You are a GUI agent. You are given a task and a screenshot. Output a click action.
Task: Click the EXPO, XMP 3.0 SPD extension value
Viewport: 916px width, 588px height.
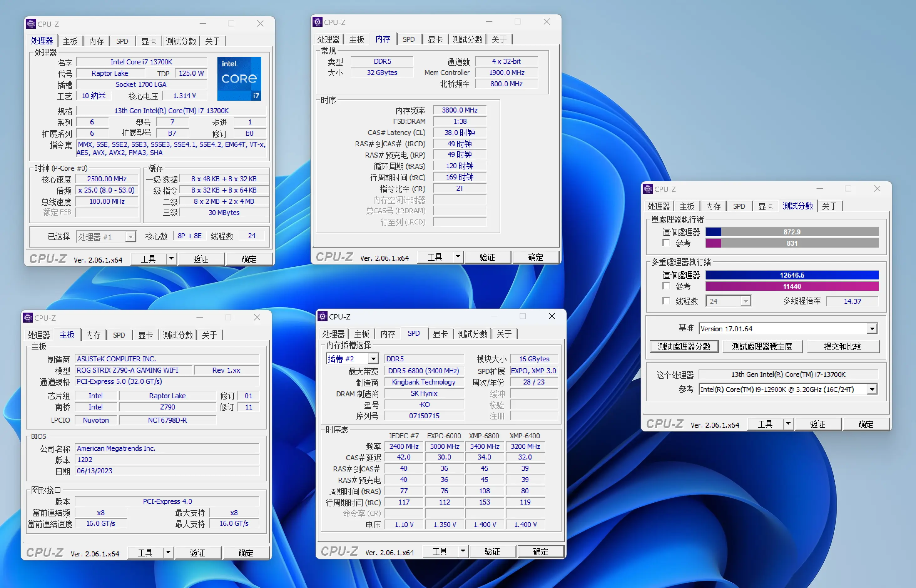pos(533,371)
